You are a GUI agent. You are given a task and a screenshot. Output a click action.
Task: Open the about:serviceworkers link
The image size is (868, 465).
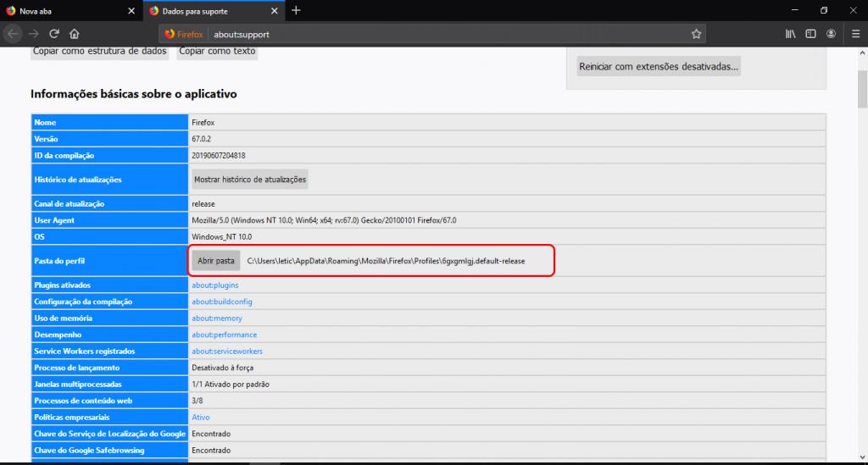(x=227, y=352)
